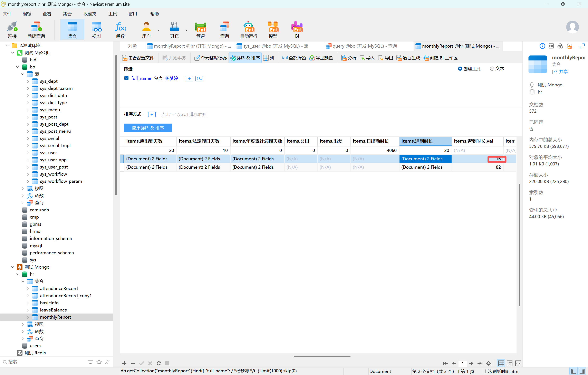Click the settings gear near page navigation
588x375 pixels.
(488, 363)
